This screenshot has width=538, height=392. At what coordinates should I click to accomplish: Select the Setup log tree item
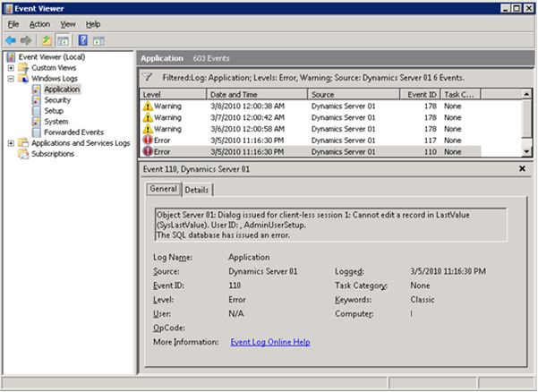(54, 111)
